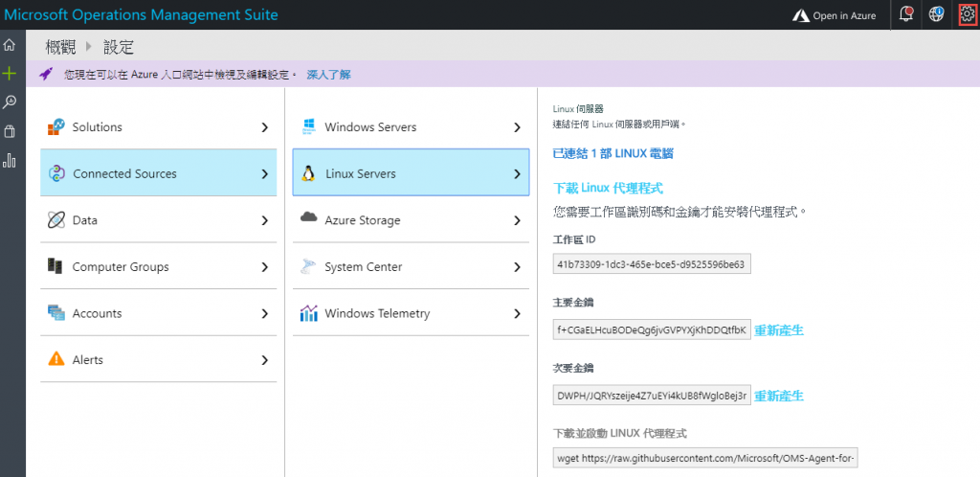This screenshot has height=477, width=980.
Task: Open the notifications bell icon
Action: pyautogui.click(x=905, y=15)
